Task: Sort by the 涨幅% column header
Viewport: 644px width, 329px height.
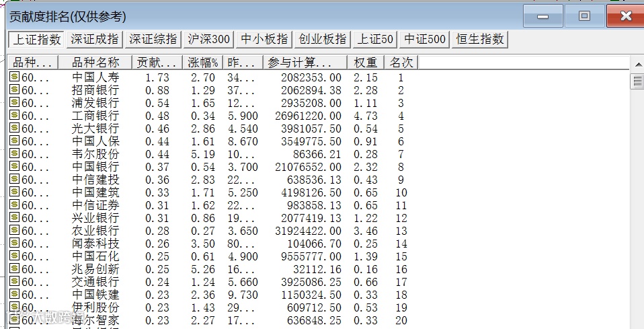Action: point(203,63)
